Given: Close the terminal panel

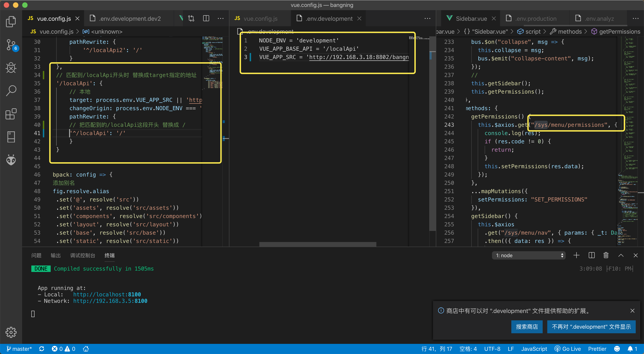Looking at the screenshot, I should pos(635,255).
